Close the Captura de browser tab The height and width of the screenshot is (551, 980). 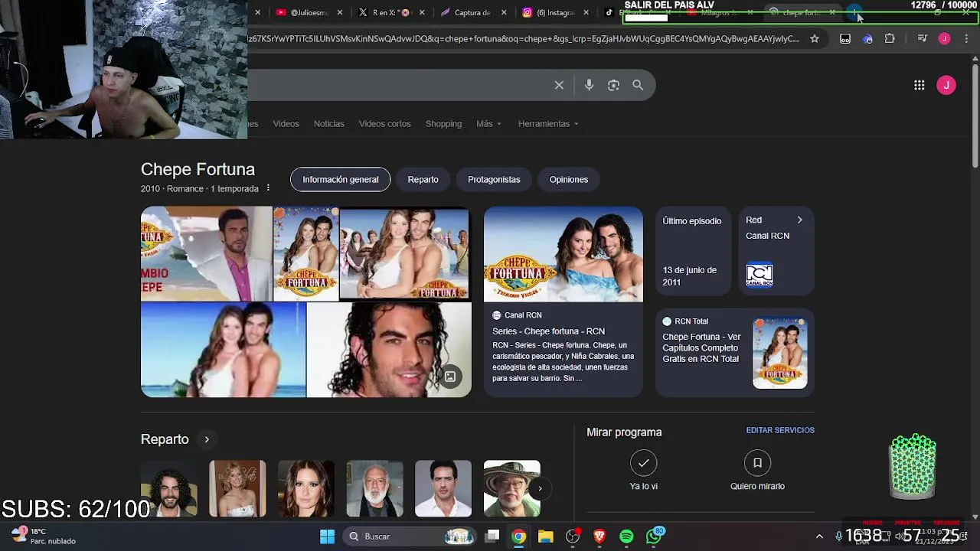[505, 12]
